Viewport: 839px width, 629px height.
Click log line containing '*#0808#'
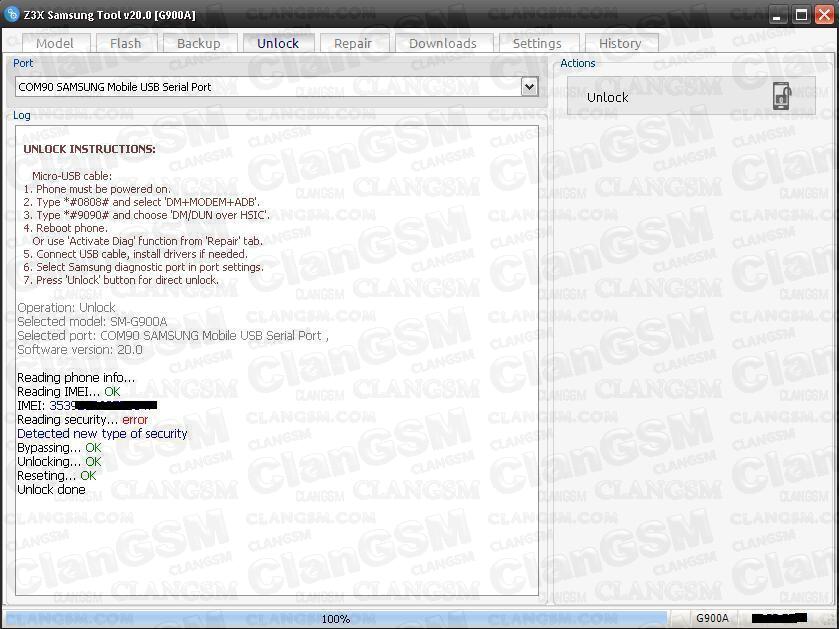click(x=141, y=202)
